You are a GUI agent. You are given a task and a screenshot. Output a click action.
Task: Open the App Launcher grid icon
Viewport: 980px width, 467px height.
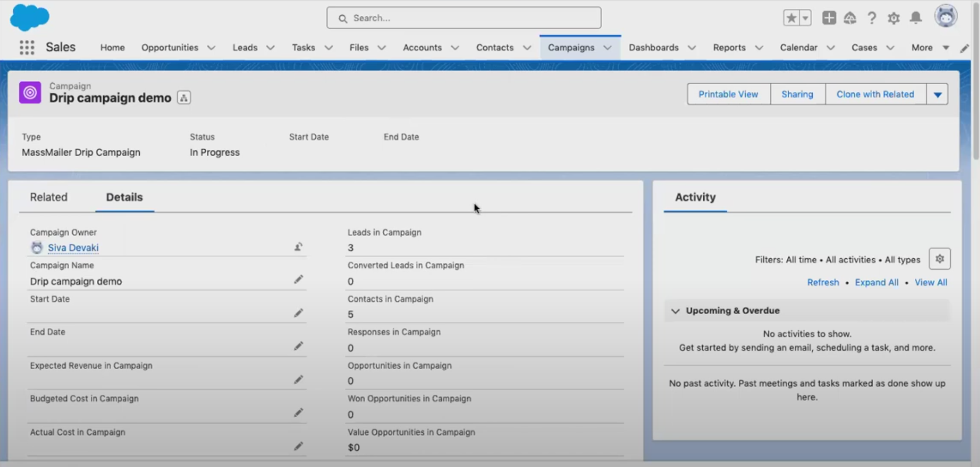coord(27,47)
